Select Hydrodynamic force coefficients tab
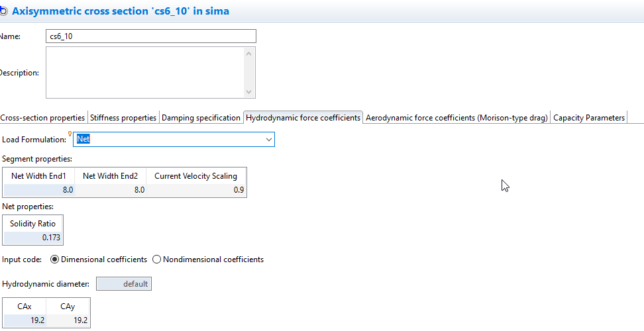This screenshot has width=644, height=331. (303, 118)
